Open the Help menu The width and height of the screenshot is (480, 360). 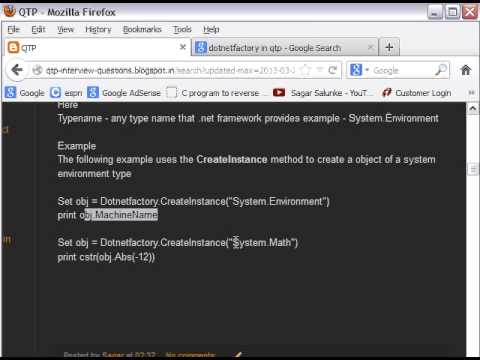coord(211,30)
